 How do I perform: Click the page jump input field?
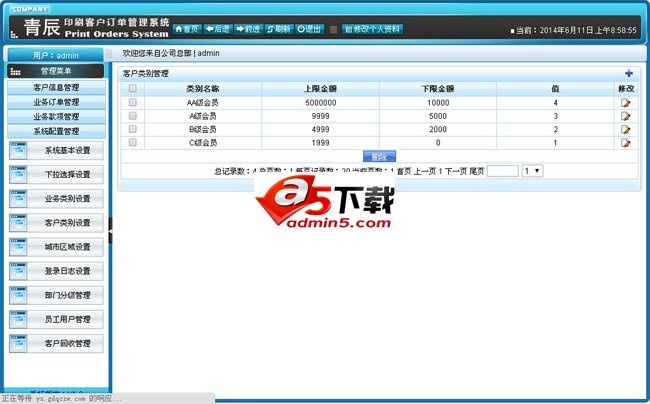click(x=503, y=171)
